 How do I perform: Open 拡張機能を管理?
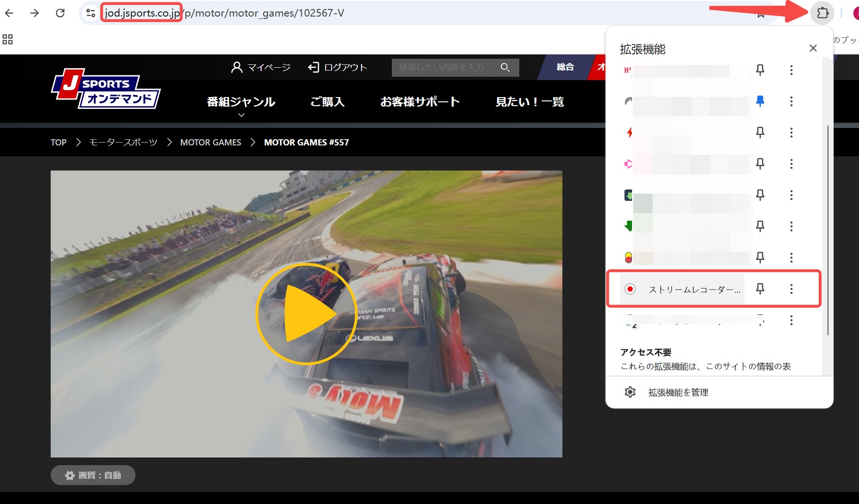678,392
